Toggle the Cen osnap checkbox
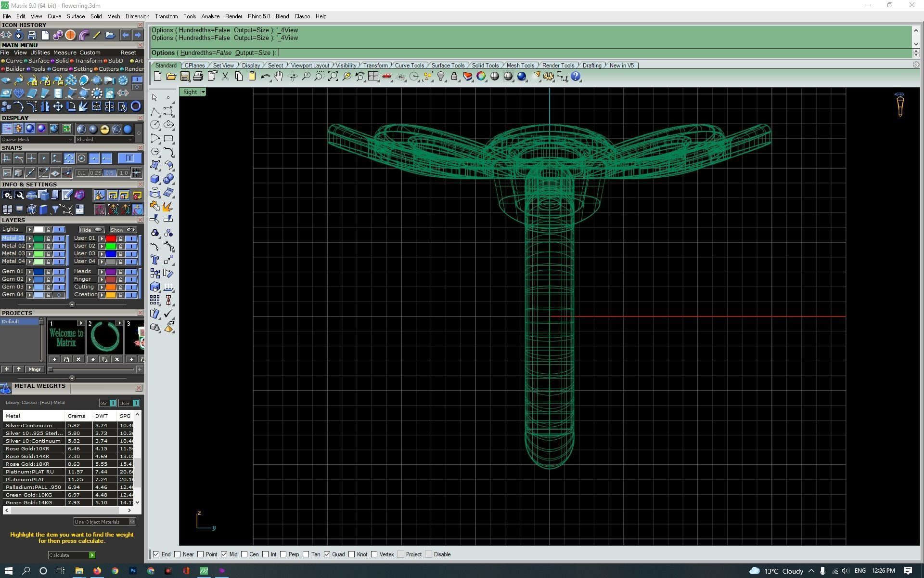Viewport: 924px width, 578px height. 244,554
